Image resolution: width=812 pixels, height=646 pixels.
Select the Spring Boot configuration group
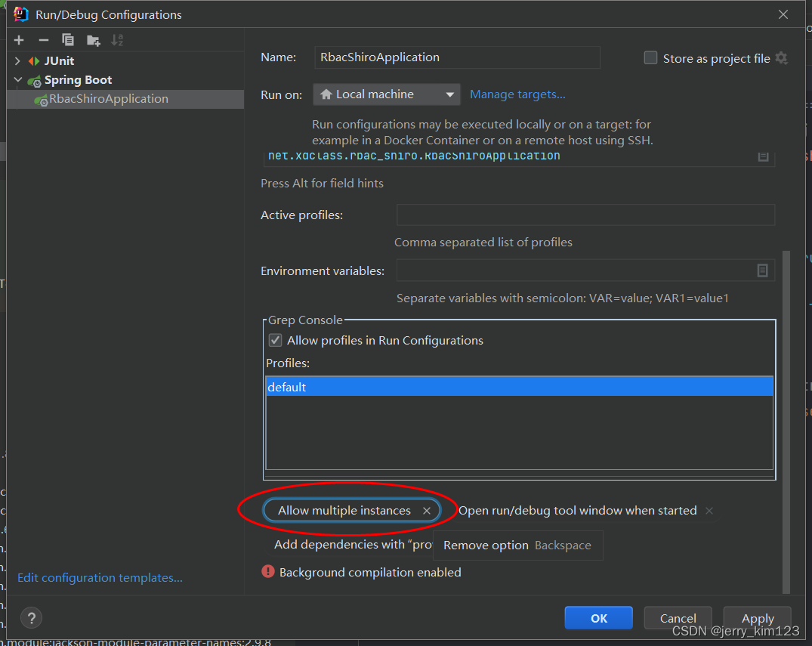78,80
